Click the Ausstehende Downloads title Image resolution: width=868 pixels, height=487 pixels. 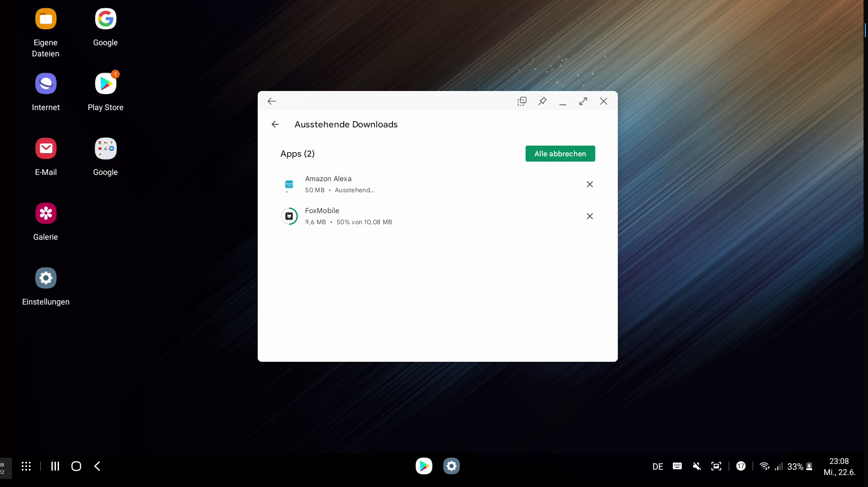point(346,124)
